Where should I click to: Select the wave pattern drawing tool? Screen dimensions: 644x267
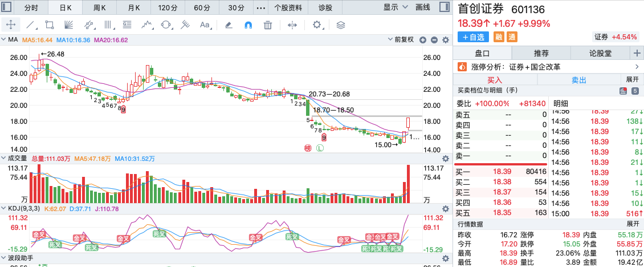coord(147,25)
